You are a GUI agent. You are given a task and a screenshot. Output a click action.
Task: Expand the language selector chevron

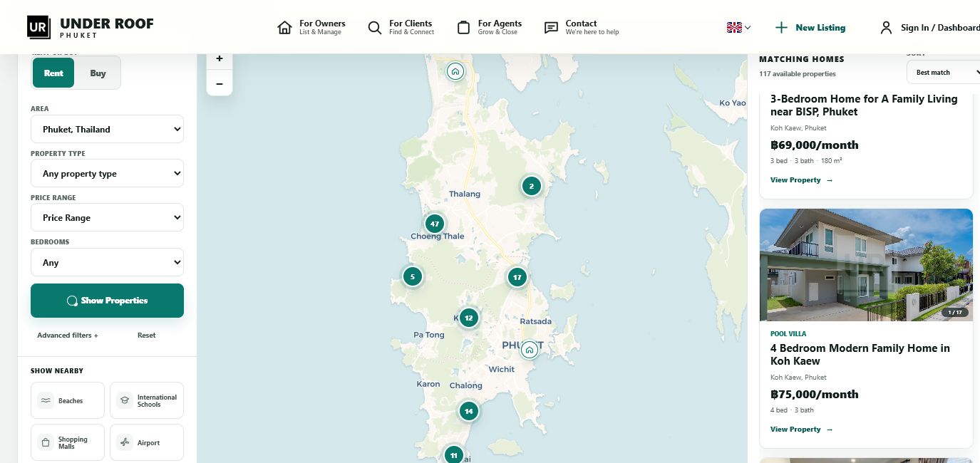coord(748,28)
